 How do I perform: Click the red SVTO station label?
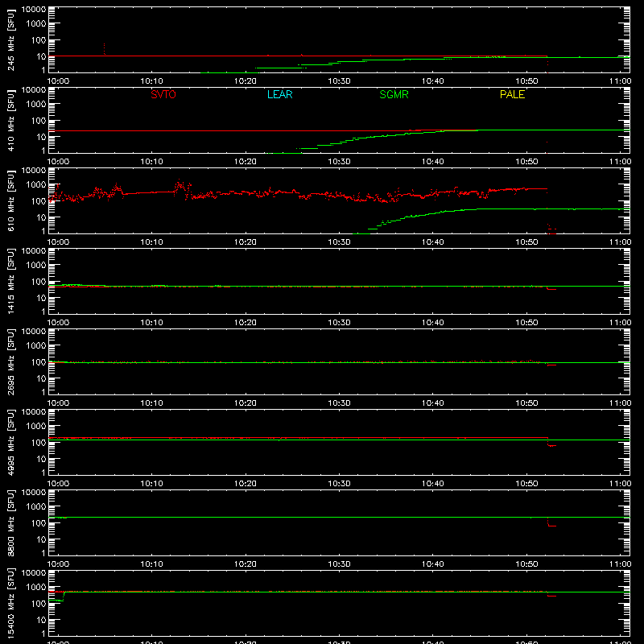coord(163,94)
